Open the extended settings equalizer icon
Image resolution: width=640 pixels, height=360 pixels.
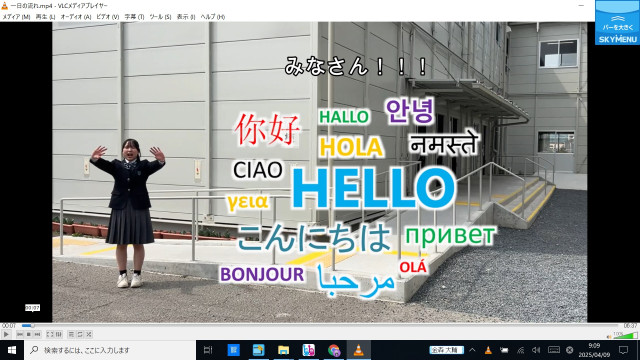59,334
